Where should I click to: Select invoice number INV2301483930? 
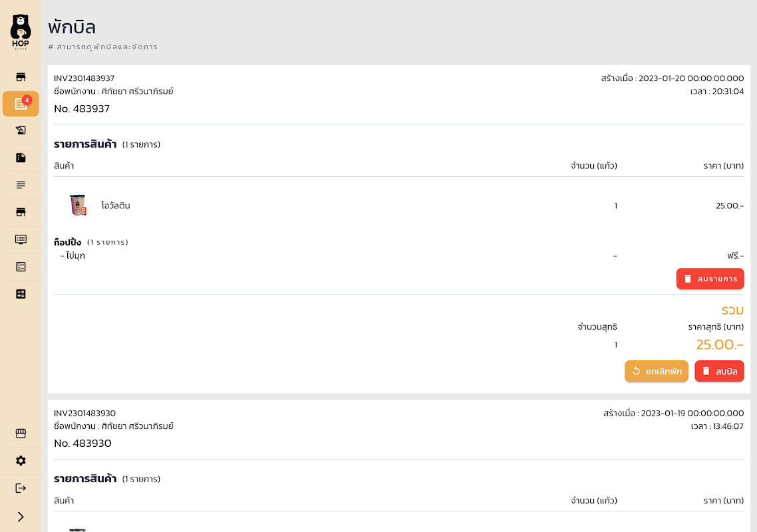pyautogui.click(x=84, y=413)
